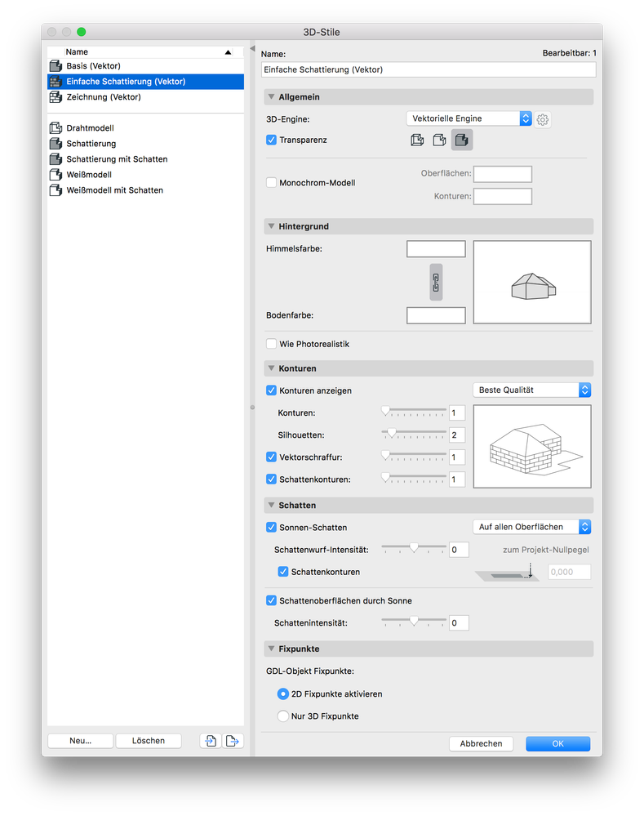Screen dimensions: 644x816
Task: Click the background preview thumbnail
Action: coord(532,282)
